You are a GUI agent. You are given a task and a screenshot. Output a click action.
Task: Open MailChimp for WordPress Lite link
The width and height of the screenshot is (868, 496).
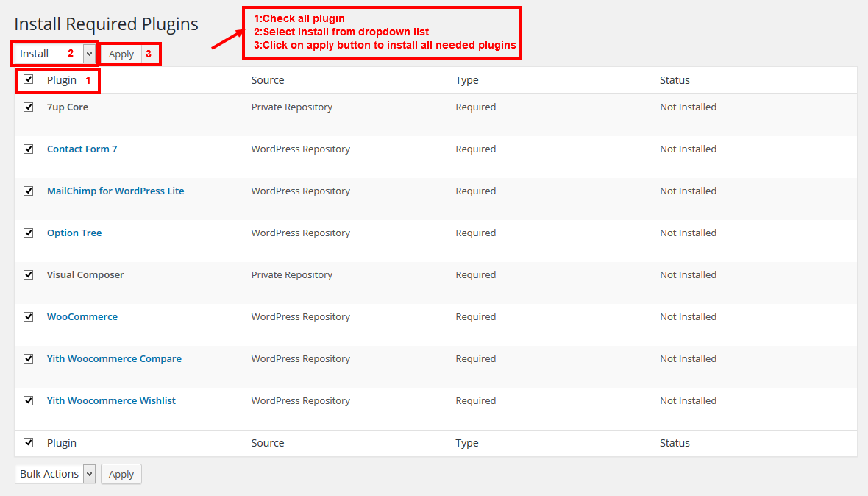coord(115,191)
